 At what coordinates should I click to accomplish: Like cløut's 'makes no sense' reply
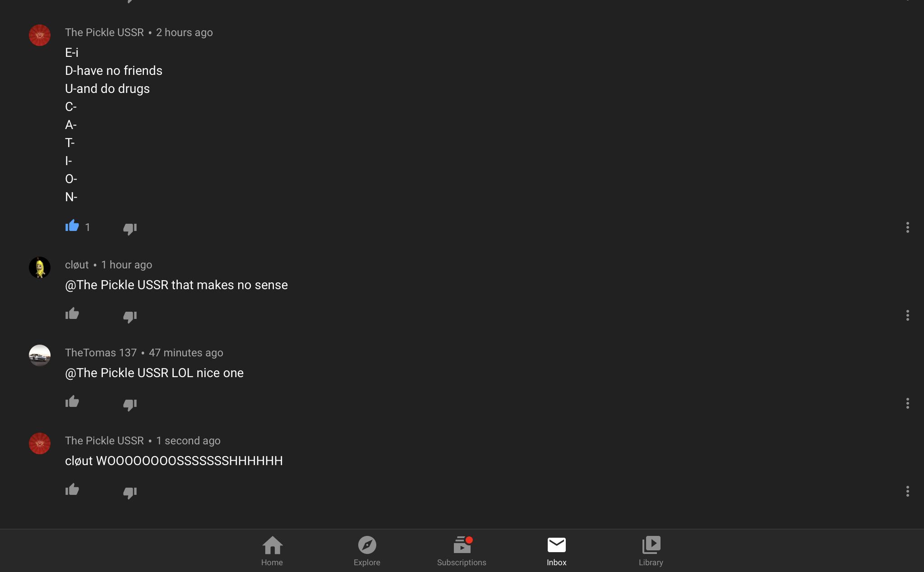(72, 314)
